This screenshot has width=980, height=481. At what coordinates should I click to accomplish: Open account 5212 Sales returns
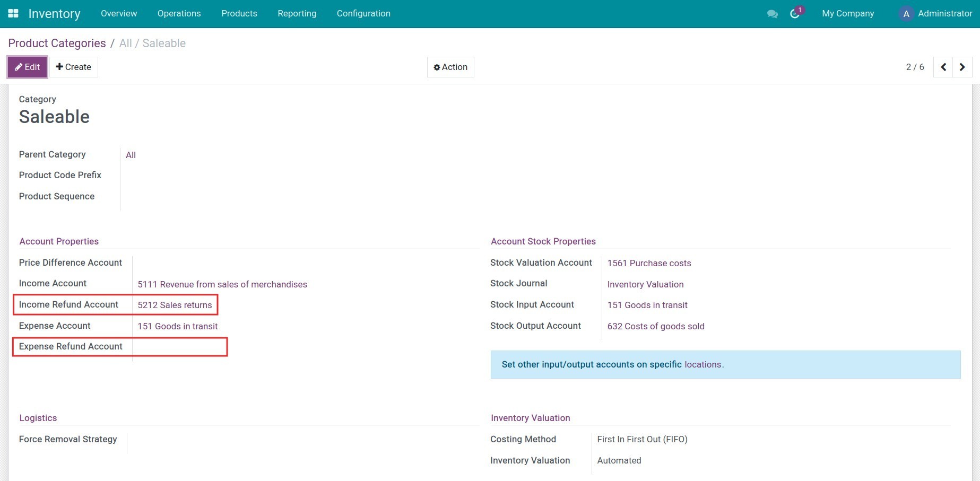point(175,305)
